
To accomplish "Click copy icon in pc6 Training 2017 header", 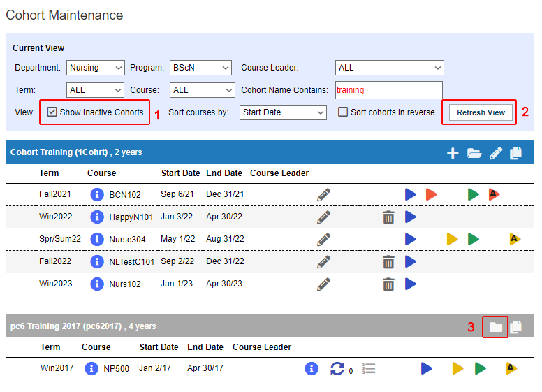I will [515, 327].
